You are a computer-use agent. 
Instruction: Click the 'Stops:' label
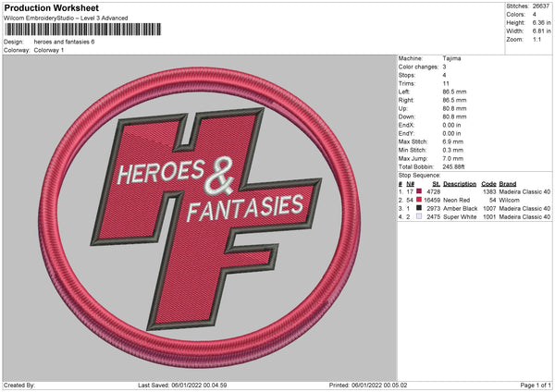(x=407, y=76)
